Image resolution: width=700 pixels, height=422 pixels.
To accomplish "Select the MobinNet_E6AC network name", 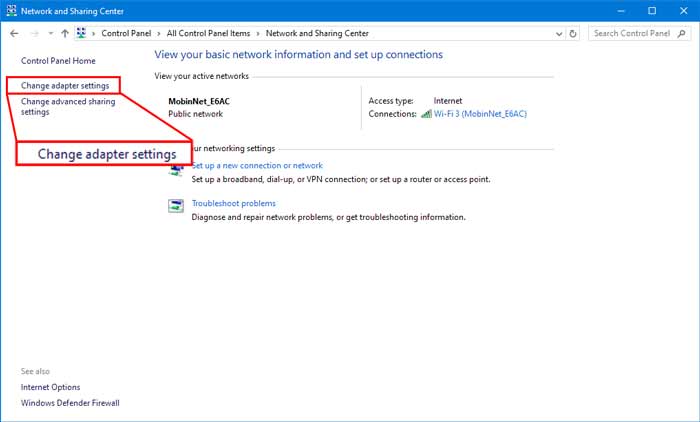I will click(199, 101).
